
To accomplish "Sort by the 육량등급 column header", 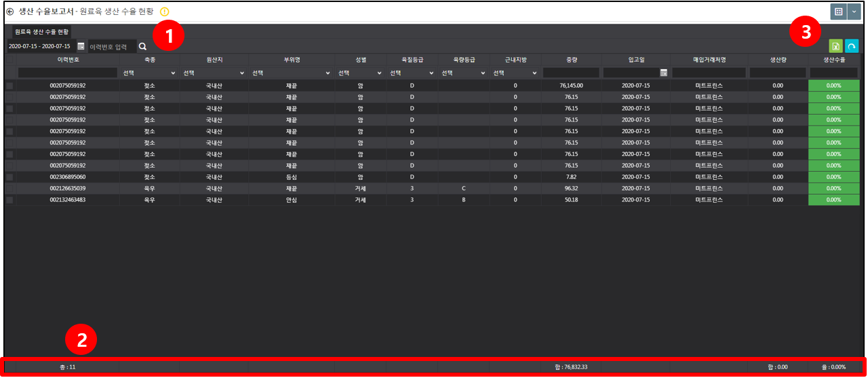I will (x=464, y=60).
